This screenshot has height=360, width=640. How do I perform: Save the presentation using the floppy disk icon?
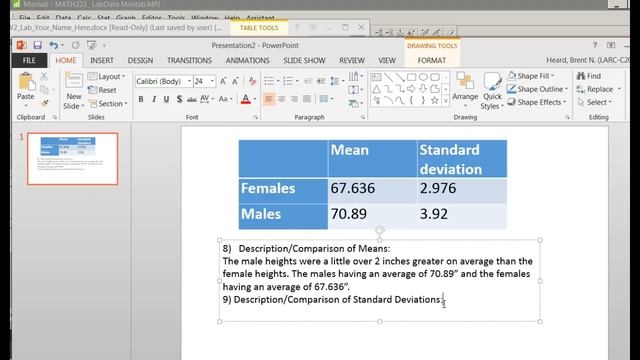click(x=38, y=45)
